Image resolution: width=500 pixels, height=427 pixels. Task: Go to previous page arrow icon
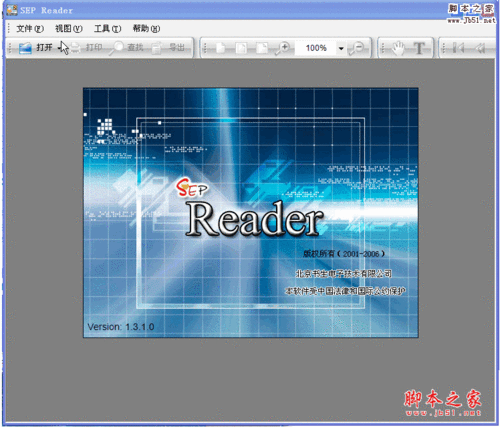(480, 48)
